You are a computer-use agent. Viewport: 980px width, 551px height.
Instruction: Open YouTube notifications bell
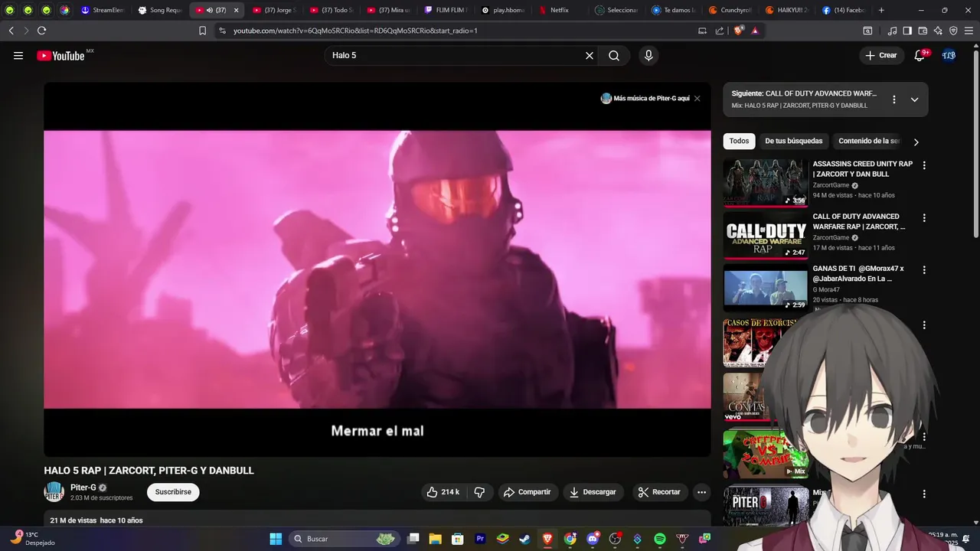click(920, 55)
